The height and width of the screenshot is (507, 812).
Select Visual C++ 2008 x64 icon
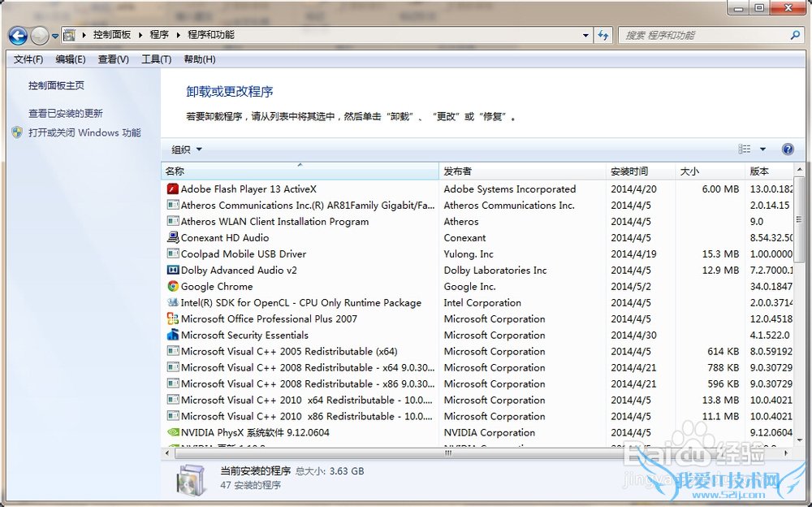tap(172, 367)
